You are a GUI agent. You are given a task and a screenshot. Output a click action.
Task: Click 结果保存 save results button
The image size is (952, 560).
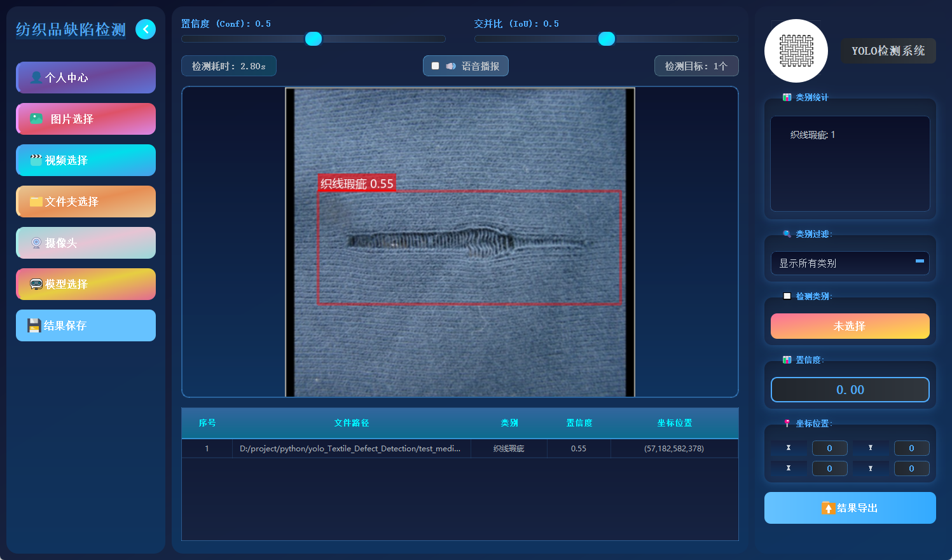(86, 325)
